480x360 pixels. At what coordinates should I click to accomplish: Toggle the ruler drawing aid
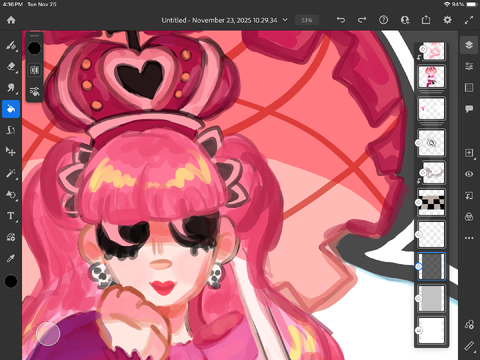tap(469, 346)
